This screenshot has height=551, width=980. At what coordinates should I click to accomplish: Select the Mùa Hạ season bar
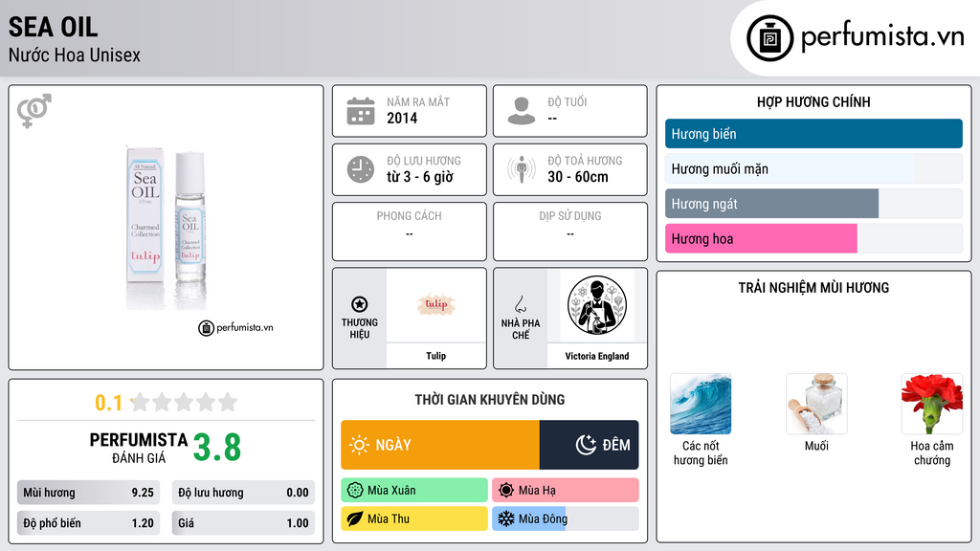[x=566, y=491]
